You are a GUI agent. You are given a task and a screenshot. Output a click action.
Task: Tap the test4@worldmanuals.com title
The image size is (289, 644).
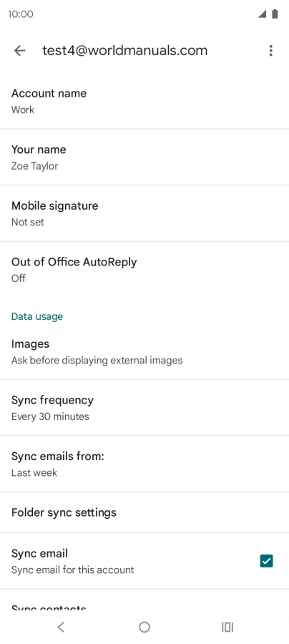click(124, 51)
